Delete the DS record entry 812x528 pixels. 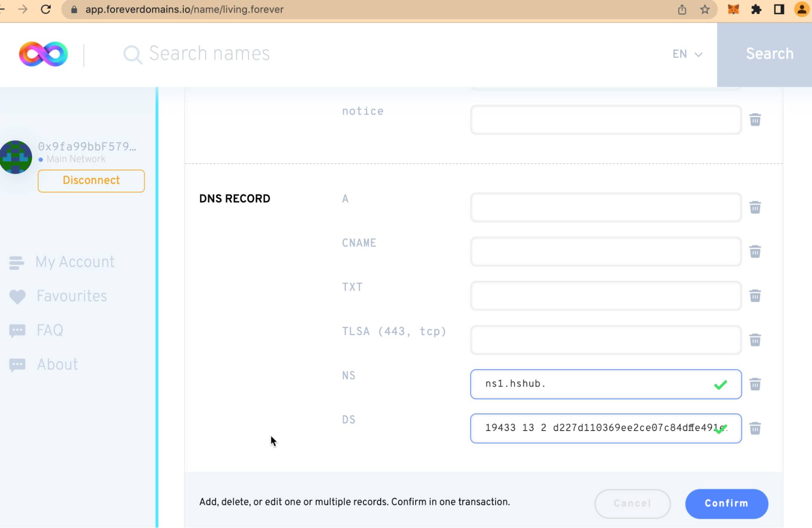point(755,429)
